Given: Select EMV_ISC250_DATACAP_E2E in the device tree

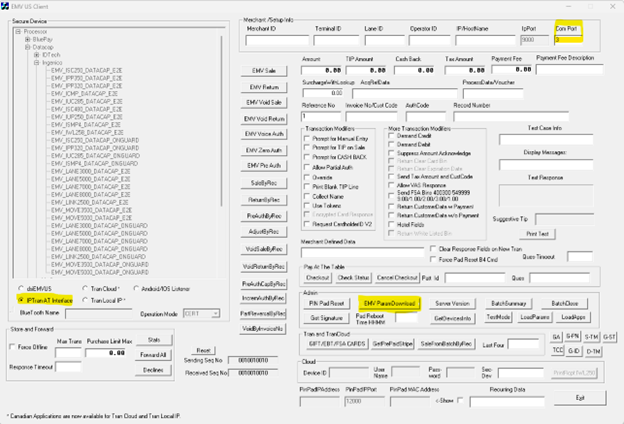Looking at the screenshot, I should 86,70.
